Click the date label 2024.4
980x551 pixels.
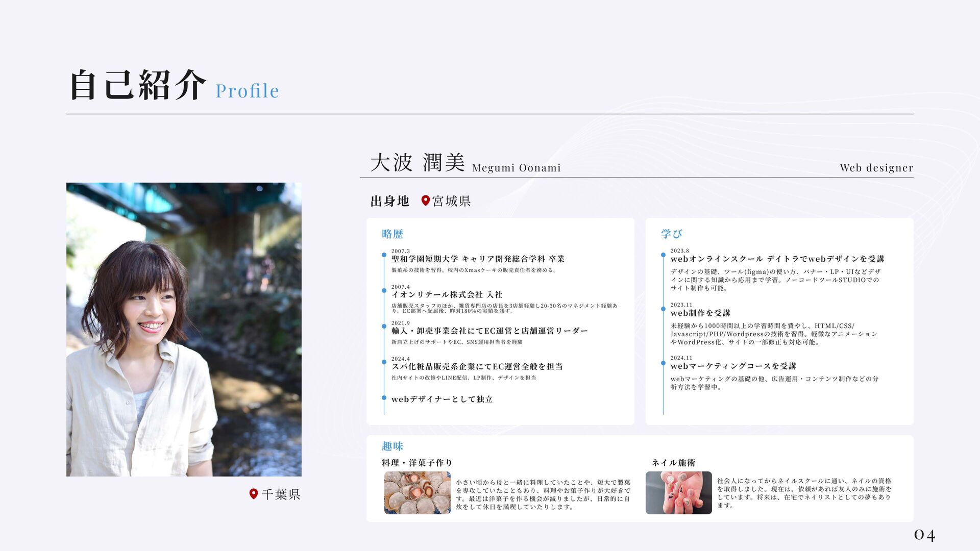pos(401,359)
